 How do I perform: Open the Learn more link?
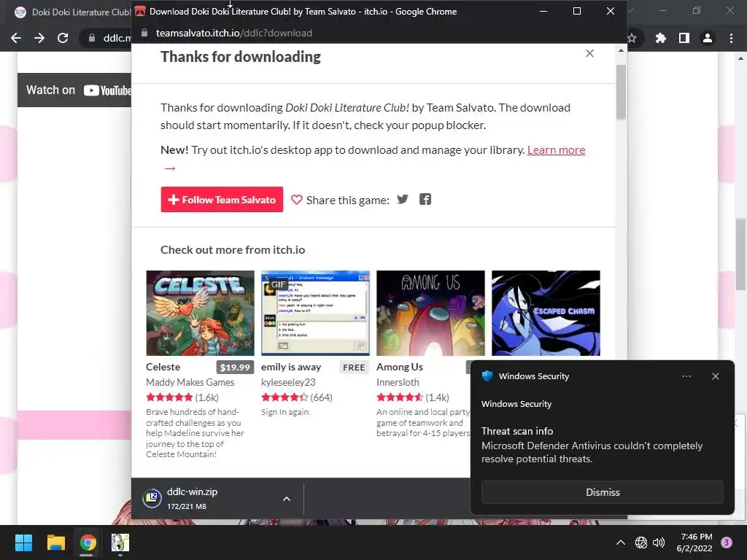(556, 150)
